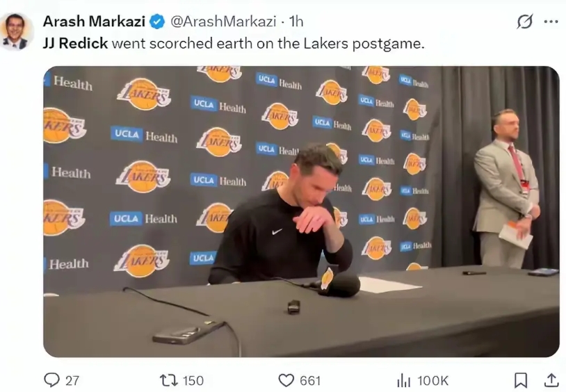The width and height of the screenshot is (566, 392).
Task: Click the 100K views count
Action: pyautogui.click(x=432, y=380)
